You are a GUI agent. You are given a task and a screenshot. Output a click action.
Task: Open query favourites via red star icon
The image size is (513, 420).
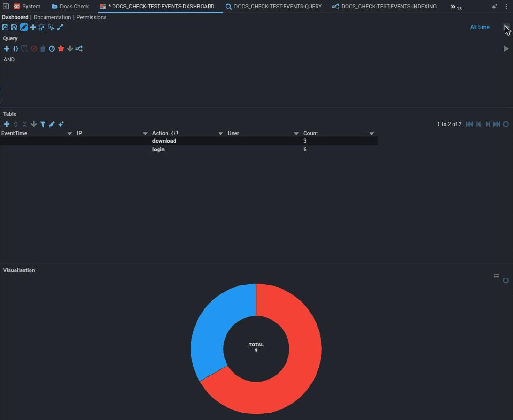[x=61, y=49]
